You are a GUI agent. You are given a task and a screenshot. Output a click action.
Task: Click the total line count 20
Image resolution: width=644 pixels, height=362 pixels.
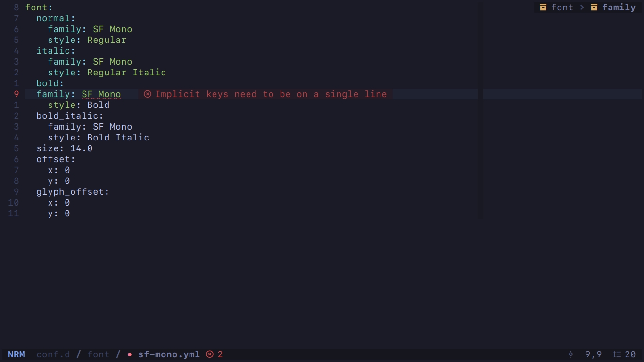click(629, 354)
